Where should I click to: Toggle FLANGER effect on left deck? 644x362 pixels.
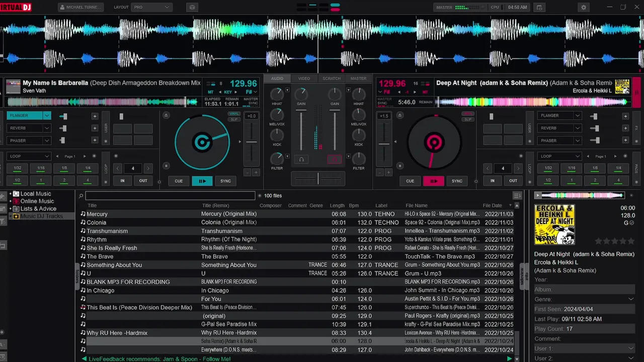(x=25, y=116)
